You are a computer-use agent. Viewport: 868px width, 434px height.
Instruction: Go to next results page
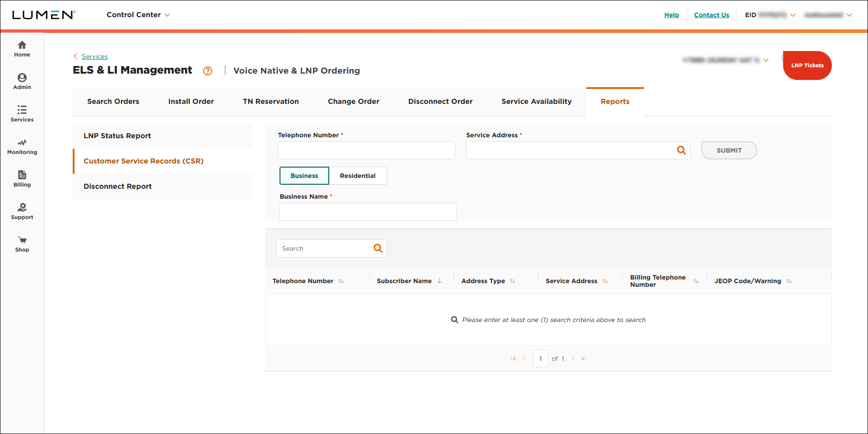(573, 359)
